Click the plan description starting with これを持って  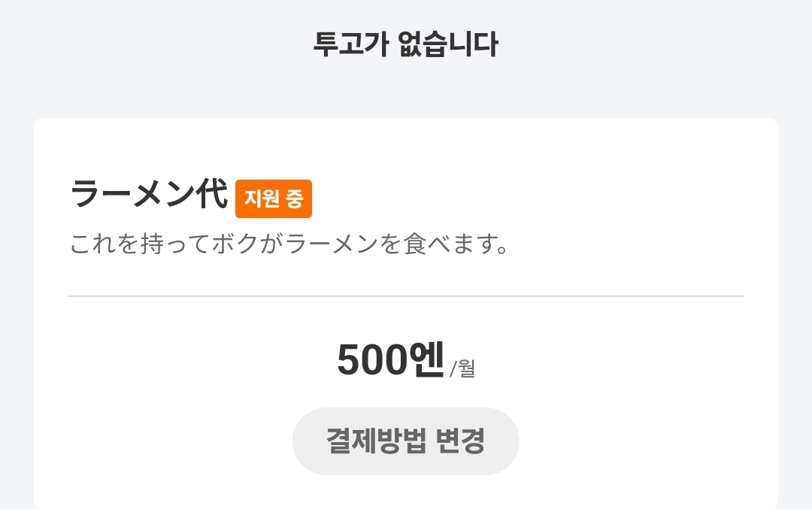point(289,244)
